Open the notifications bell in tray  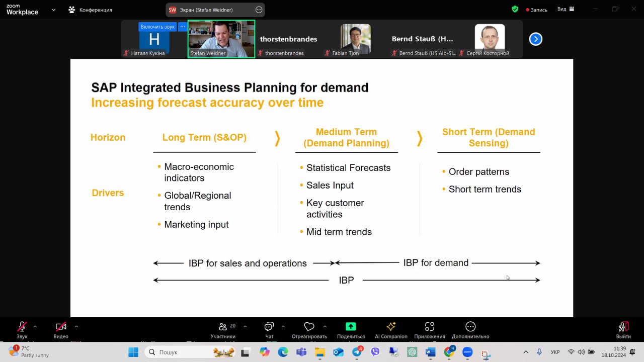[x=632, y=352]
